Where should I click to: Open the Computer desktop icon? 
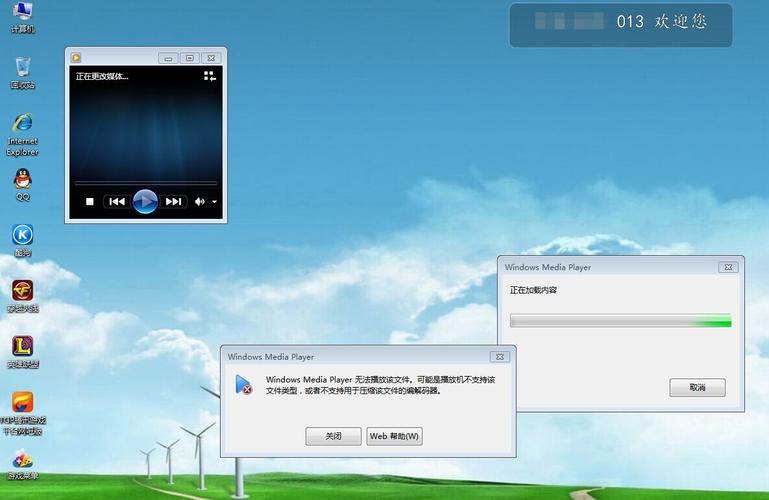(23, 16)
